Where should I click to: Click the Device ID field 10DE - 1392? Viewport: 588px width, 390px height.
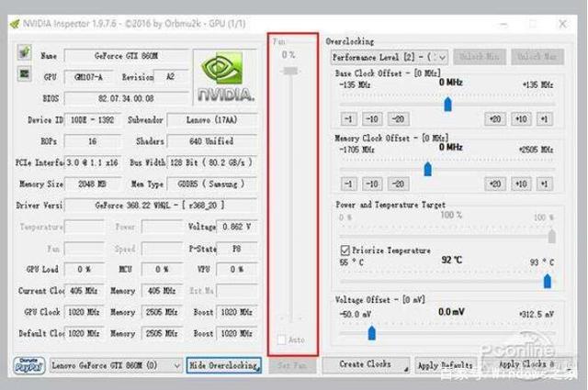[93, 120]
